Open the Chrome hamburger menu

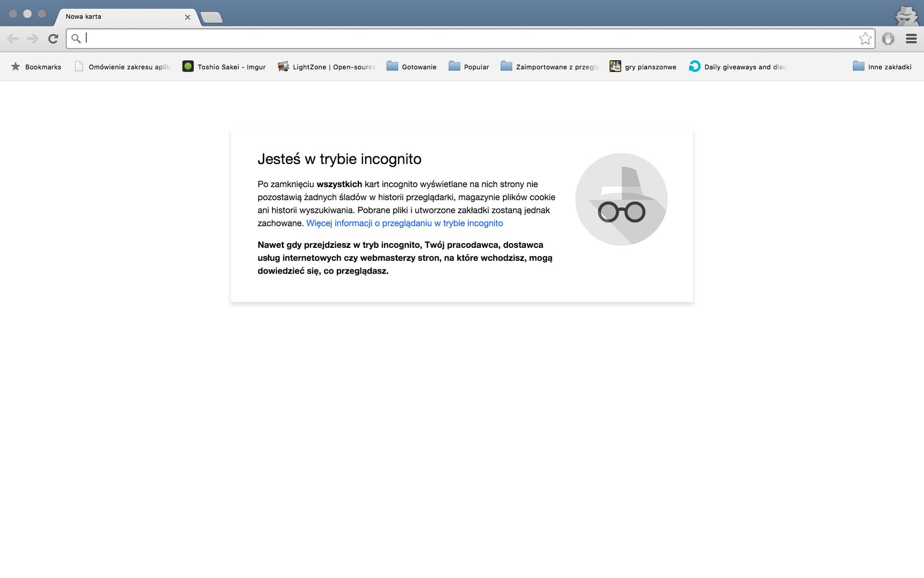coord(911,39)
